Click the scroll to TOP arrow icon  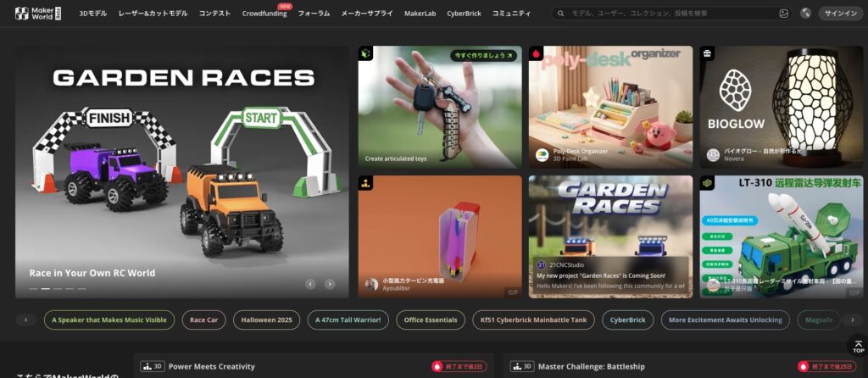click(858, 343)
